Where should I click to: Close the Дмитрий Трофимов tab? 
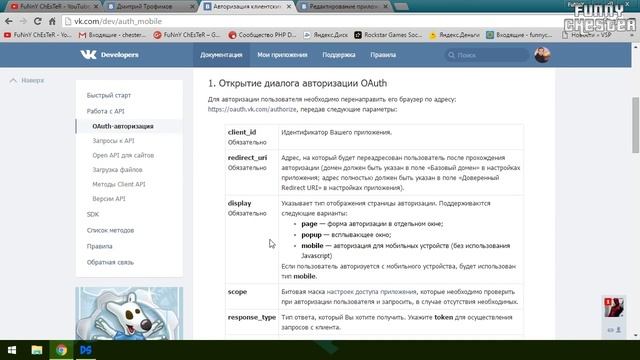(192, 7)
